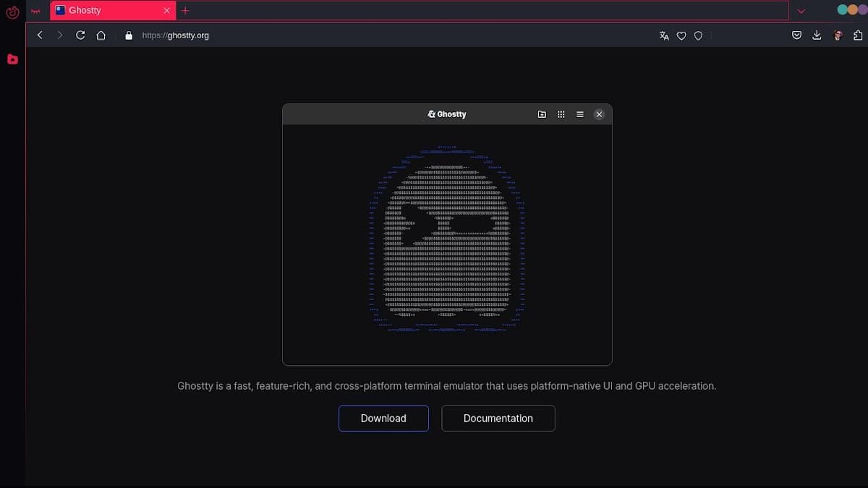This screenshot has height=488, width=868.
Task: Open the grid overview icon in Ghostty
Action: click(x=561, y=114)
